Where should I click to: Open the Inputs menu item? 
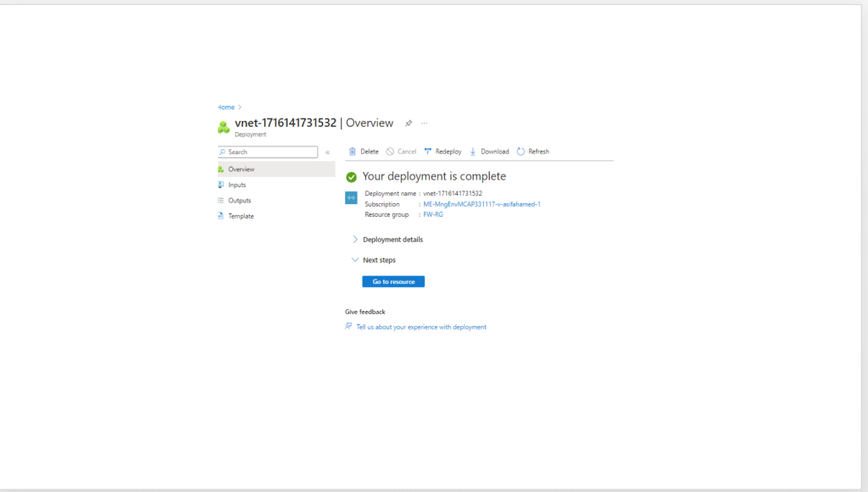point(236,185)
